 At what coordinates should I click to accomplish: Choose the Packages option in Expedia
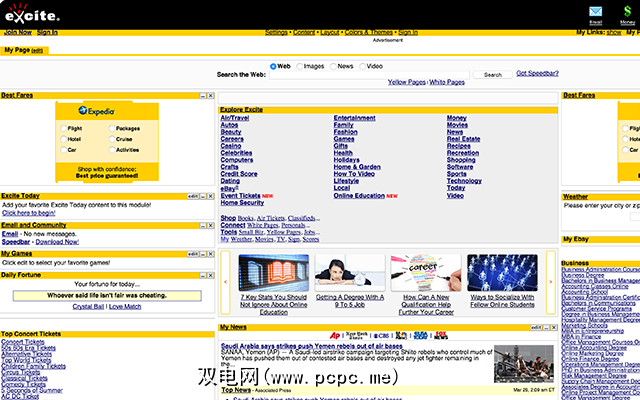click(x=112, y=128)
